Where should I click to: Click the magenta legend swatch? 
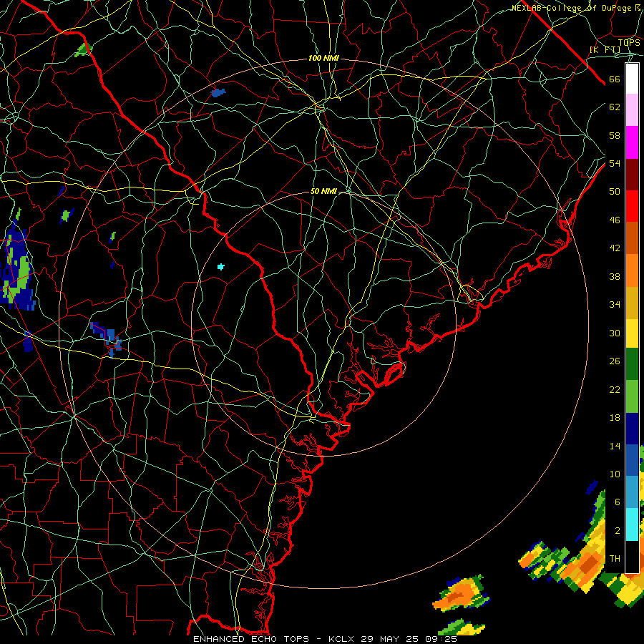[x=632, y=142]
